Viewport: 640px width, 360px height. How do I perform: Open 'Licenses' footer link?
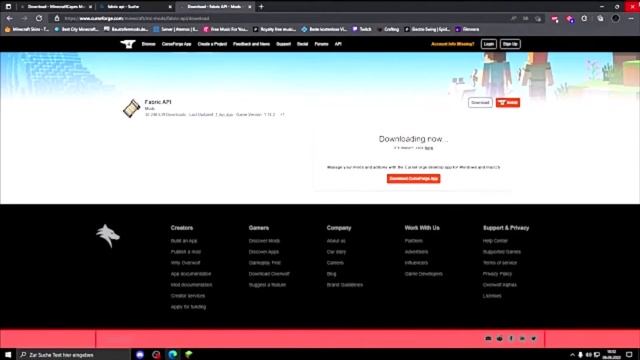pos(492,296)
